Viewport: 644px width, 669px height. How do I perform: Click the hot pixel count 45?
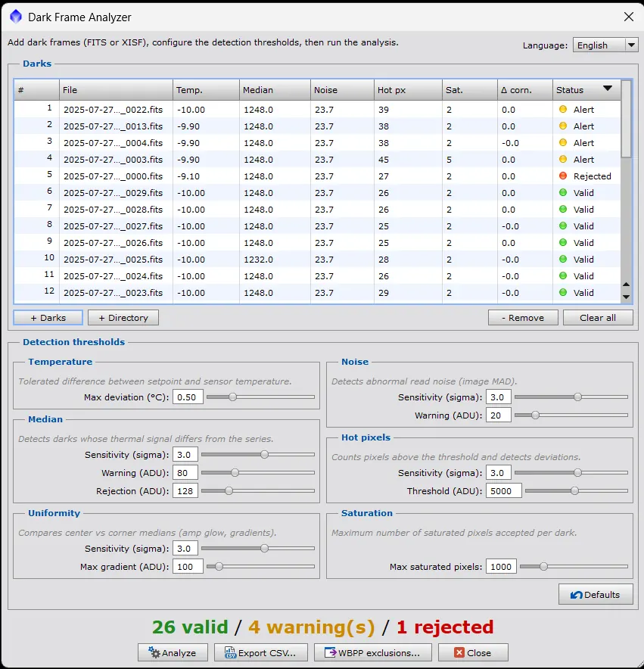tap(383, 160)
